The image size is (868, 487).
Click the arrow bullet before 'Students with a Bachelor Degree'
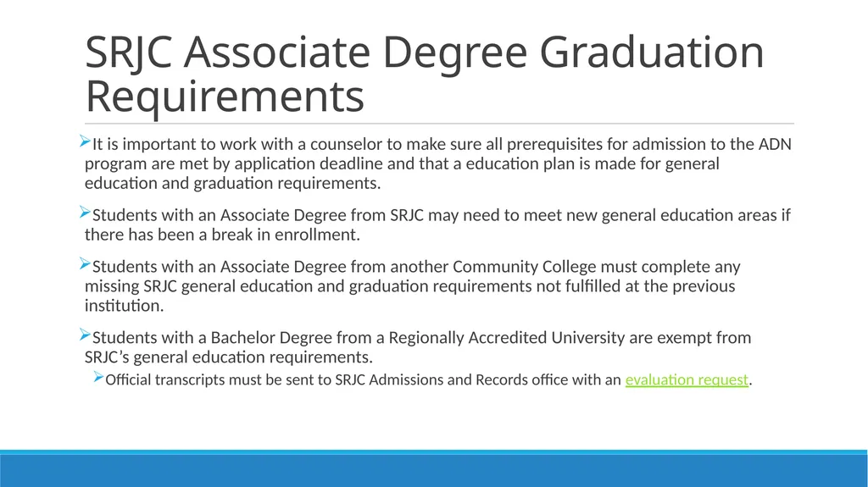[x=85, y=335]
